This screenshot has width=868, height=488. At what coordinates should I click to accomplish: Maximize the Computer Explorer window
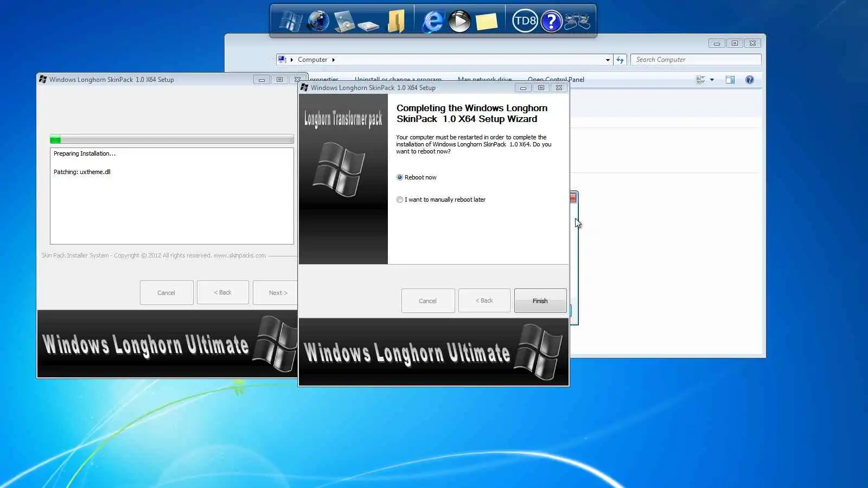[735, 43]
